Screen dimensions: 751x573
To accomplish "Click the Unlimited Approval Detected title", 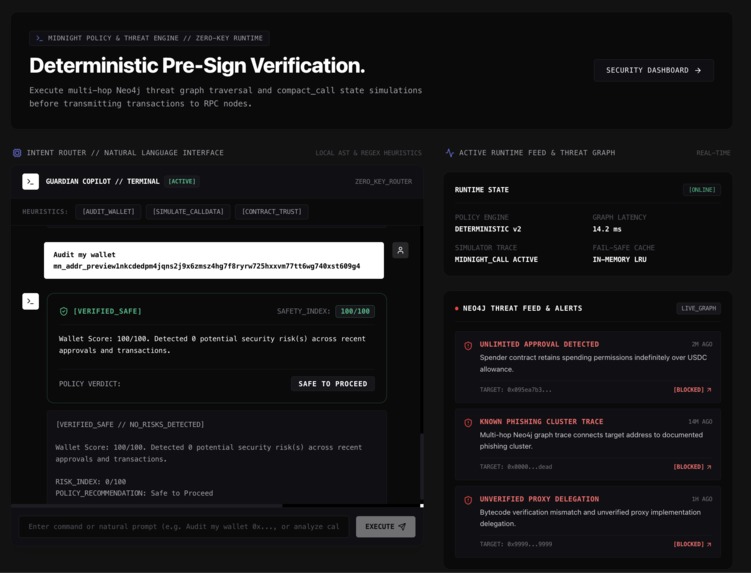I will pos(539,344).
